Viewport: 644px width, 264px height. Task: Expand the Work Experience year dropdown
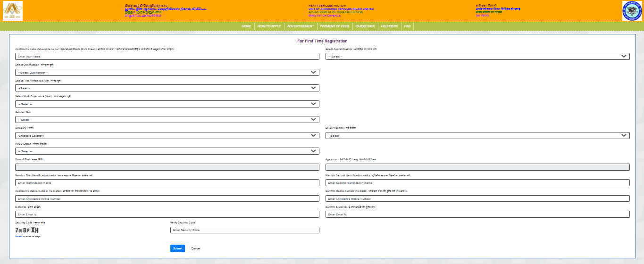(x=167, y=104)
